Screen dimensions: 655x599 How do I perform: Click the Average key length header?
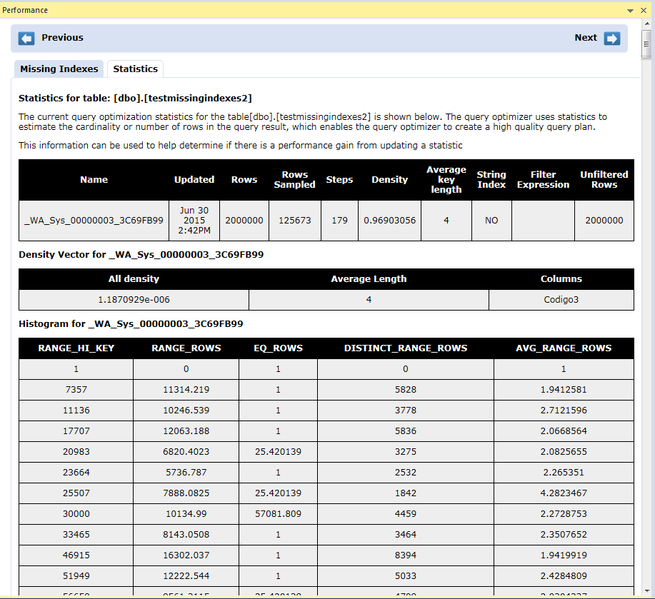click(x=446, y=180)
